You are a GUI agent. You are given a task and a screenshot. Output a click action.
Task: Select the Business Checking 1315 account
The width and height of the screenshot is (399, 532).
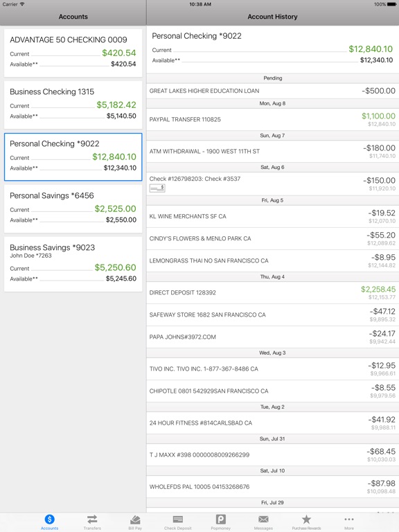pyautogui.click(x=73, y=105)
